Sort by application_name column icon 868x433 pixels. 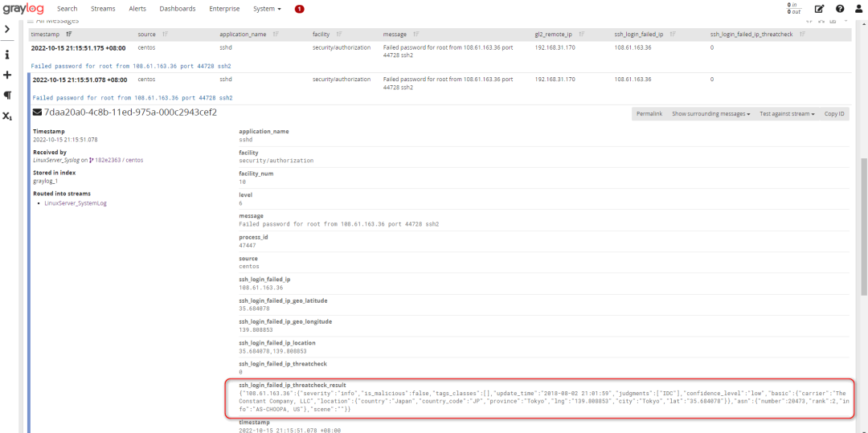[276, 35]
